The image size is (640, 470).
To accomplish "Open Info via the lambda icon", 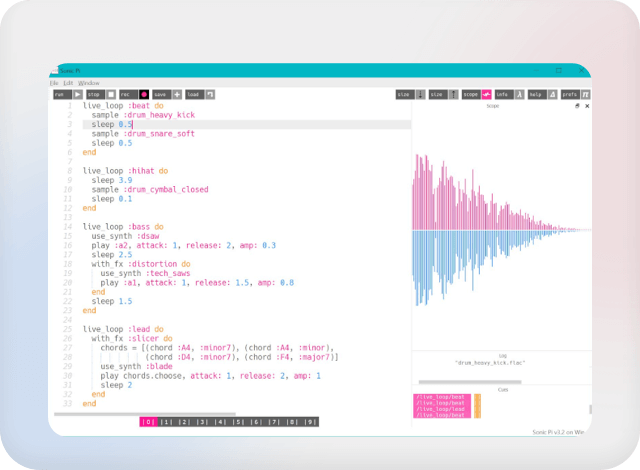I will (519, 94).
